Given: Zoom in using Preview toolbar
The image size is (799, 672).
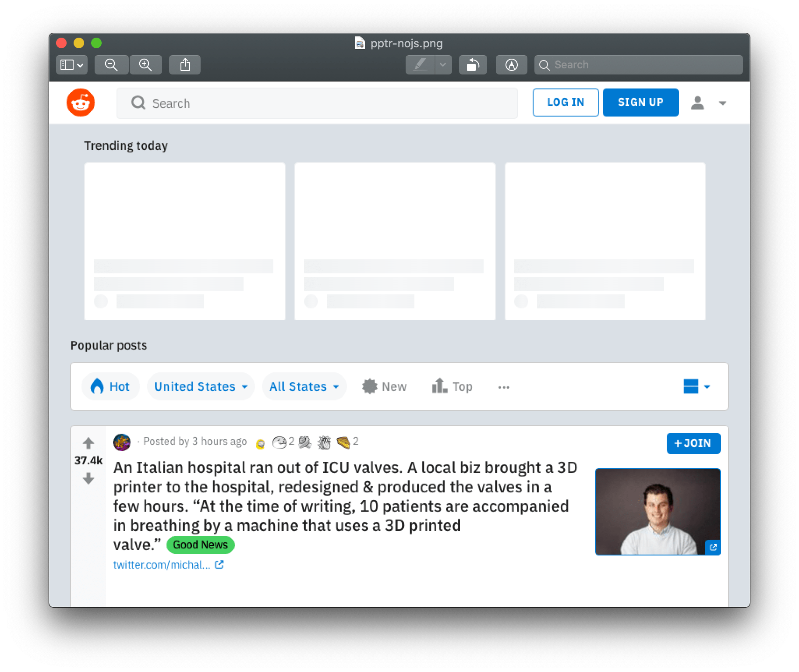Looking at the screenshot, I should tap(145, 65).
